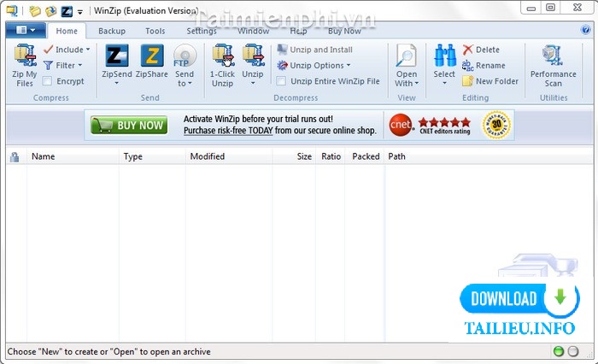The width and height of the screenshot is (598, 364).
Task: Expand the Include dropdown arrow
Action: click(x=88, y=50)
